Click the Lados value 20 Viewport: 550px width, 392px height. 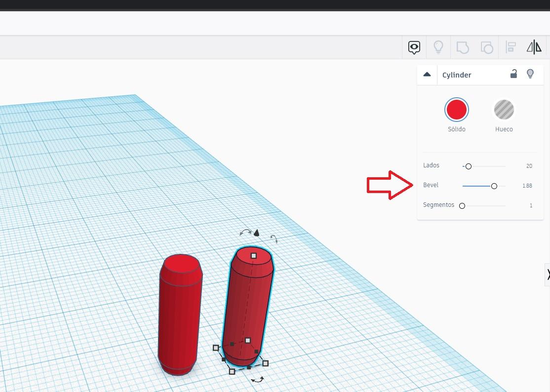(x=529, y=166)
